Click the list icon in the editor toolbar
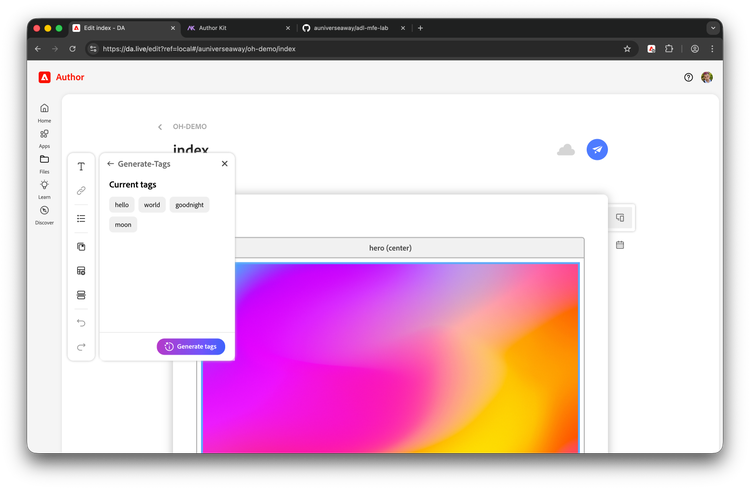 point(81,218)
